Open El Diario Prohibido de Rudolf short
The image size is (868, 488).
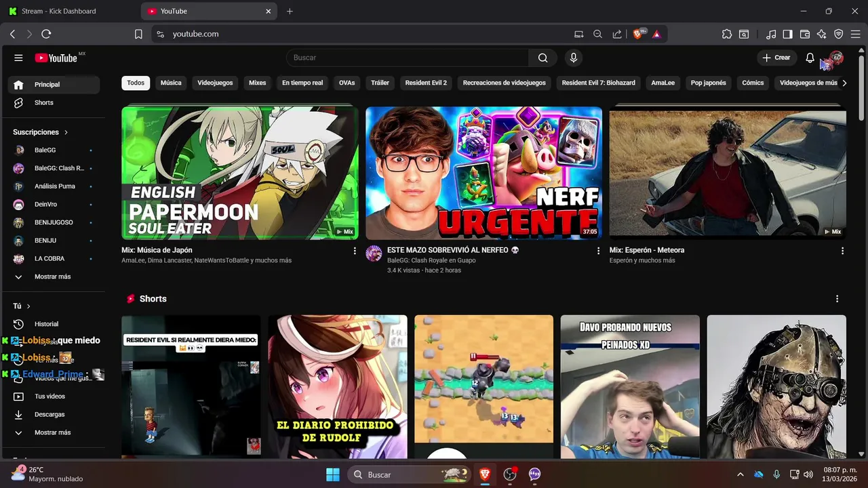coord(338,386)
